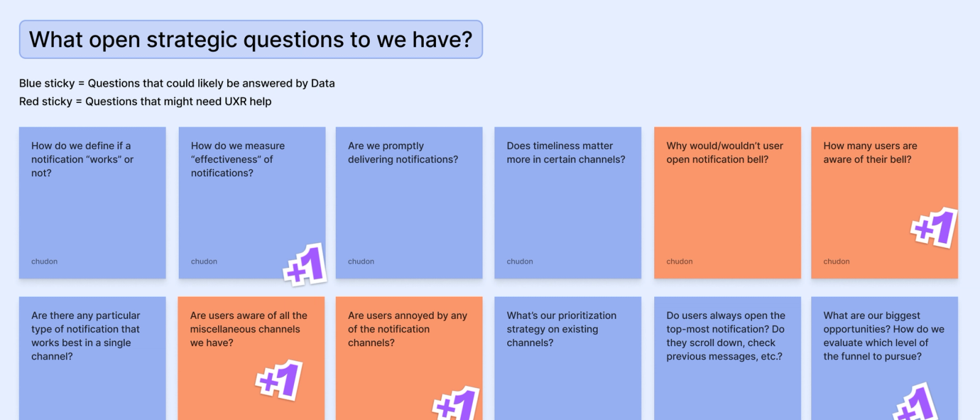Viewport: 980px width, 420px height.
Task: Select sticky 'What are our biggest opportunities?'
Action: click(x=884, y=358)
